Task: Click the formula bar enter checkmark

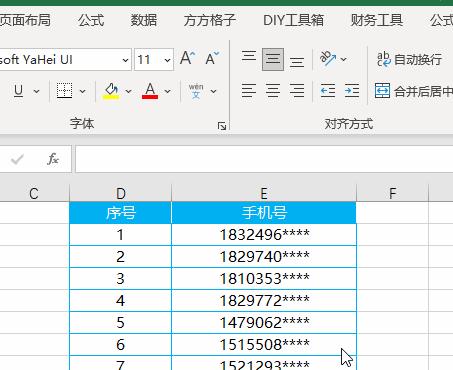Action: click(x=17, y=159)
